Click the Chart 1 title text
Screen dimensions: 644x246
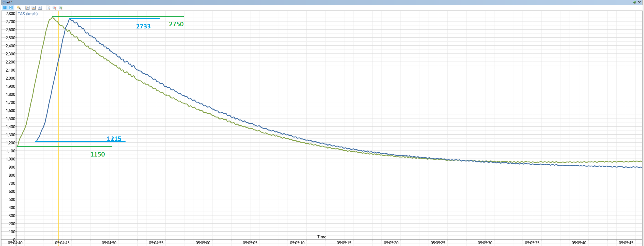(x=8, y=2)
